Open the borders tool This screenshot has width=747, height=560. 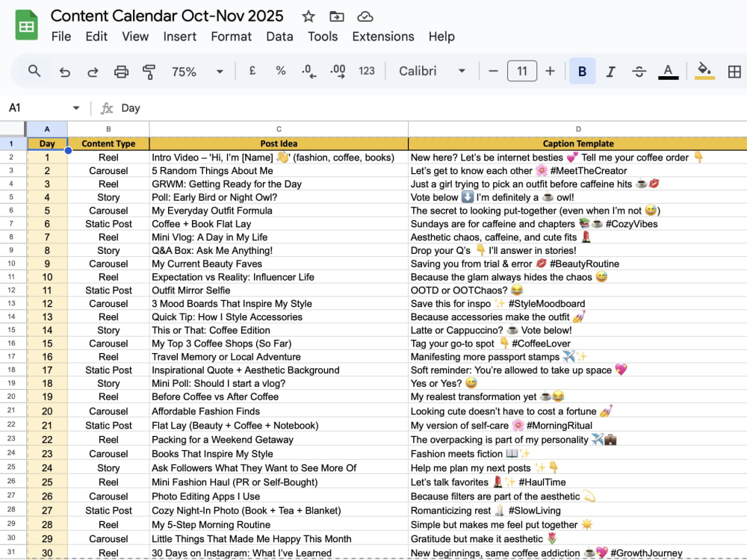point(734,72)
